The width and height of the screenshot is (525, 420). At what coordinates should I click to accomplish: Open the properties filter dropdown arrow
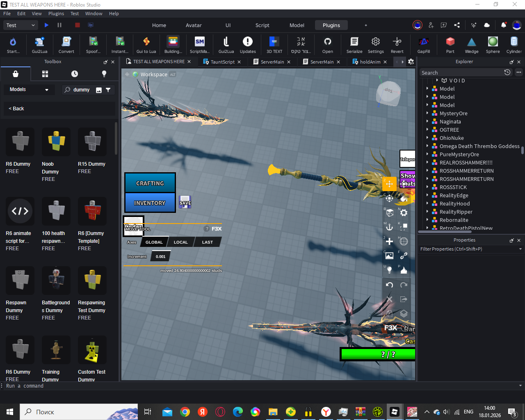520,249
